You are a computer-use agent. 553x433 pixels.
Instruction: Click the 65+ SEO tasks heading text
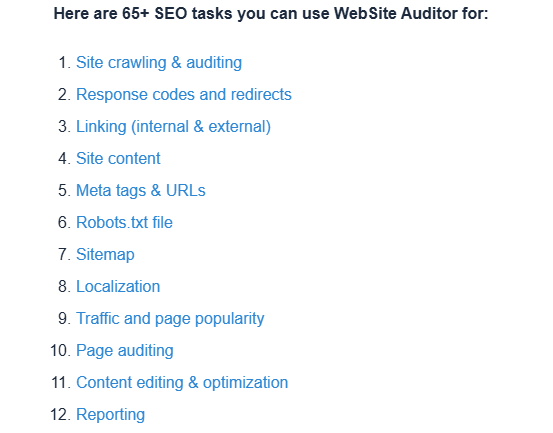click(271, 14)
